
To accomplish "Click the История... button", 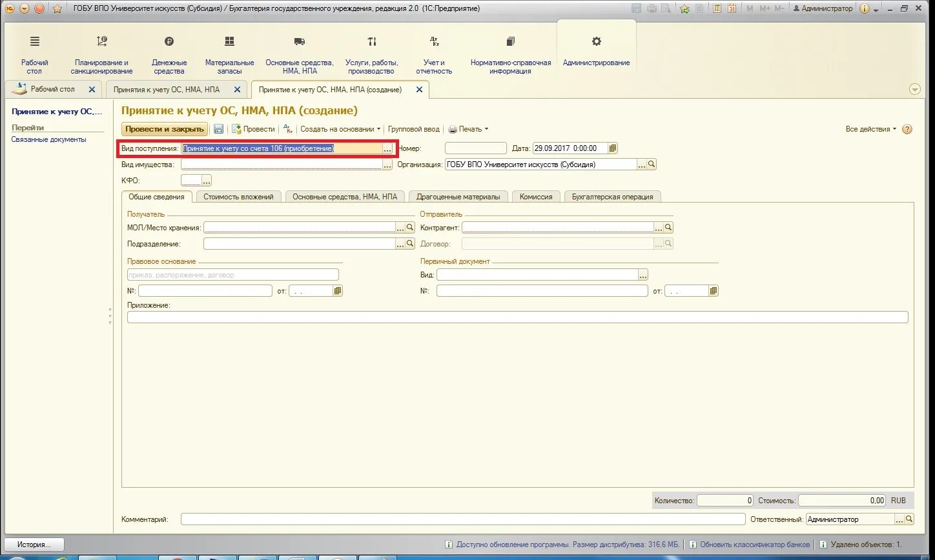I will [34, 545].
